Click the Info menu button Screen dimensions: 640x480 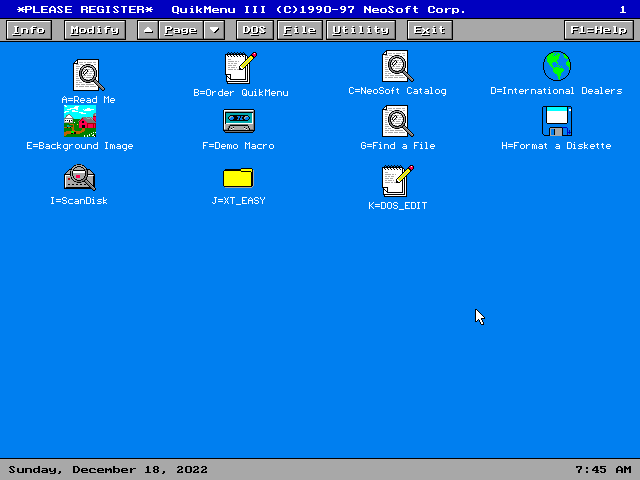(29, 30)
